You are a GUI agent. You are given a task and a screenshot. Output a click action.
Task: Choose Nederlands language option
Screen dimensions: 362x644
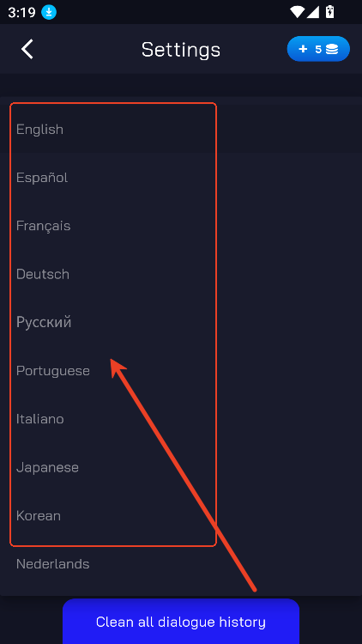[x=52, y=564]
